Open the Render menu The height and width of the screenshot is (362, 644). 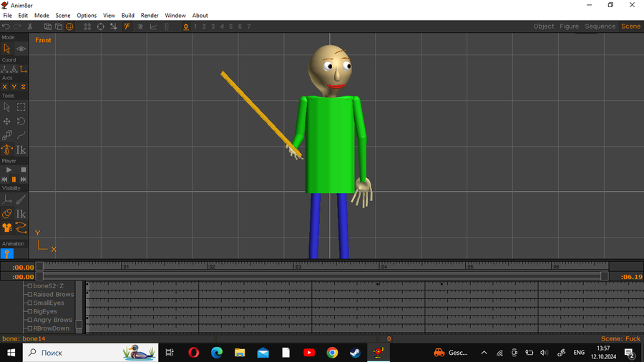(150, 16)
